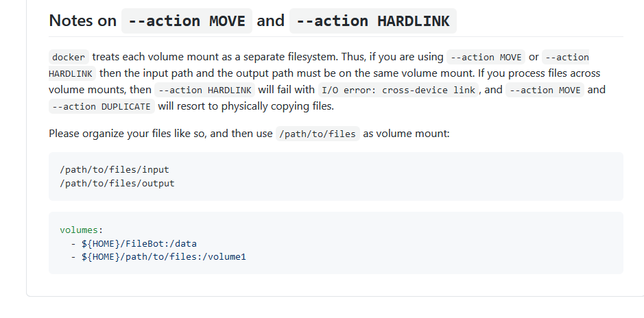Click the "/path/to/files/output" code line
644x318 pixels.
point(117,183)
